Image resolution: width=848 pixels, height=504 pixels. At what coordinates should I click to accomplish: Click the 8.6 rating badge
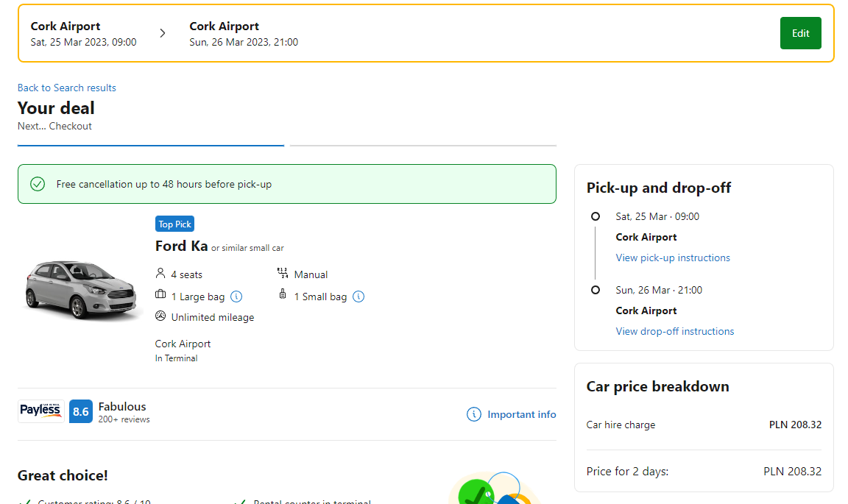[80, 411]
